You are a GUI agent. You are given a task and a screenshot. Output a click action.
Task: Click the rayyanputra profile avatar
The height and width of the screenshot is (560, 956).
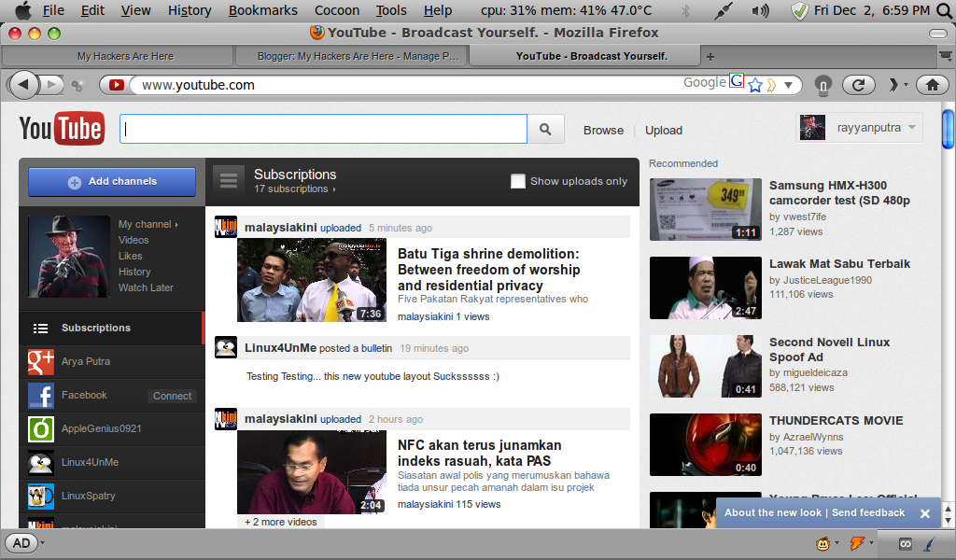(812, 127)
